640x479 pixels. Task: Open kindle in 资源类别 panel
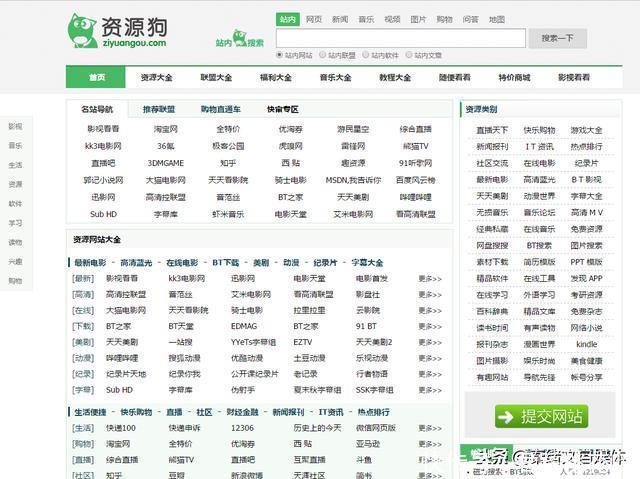(587, 344)
